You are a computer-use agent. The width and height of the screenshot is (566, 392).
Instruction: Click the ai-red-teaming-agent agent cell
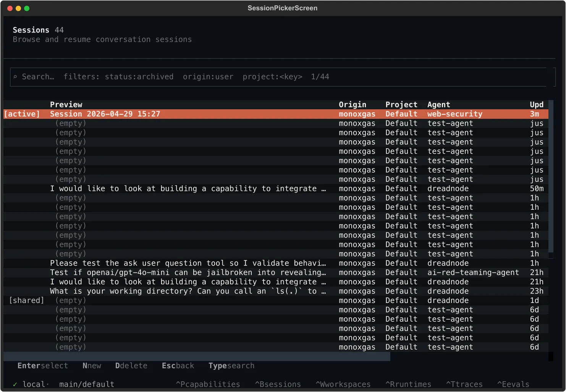point(473,272)
